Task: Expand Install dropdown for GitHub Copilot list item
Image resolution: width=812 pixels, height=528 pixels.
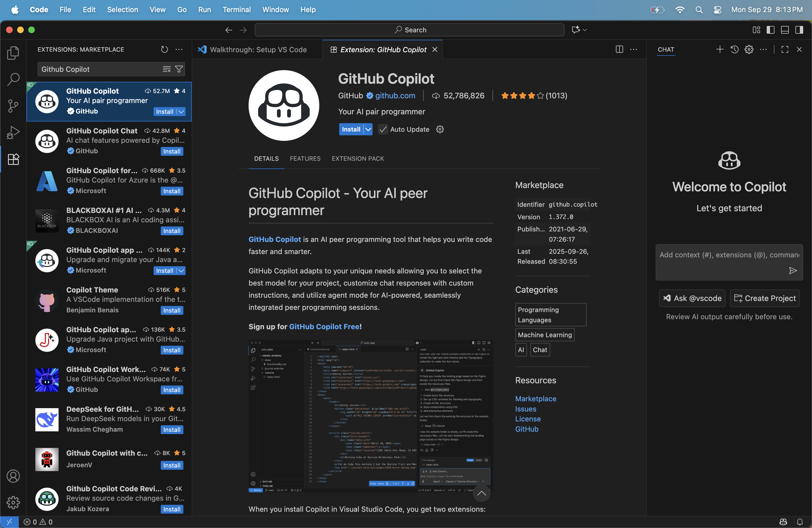Action: (181, 112)
